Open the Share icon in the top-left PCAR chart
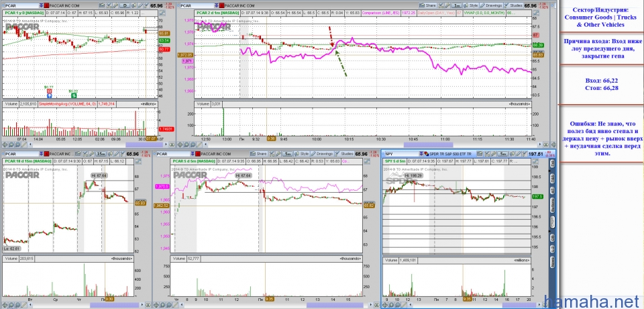 (101, 5)
